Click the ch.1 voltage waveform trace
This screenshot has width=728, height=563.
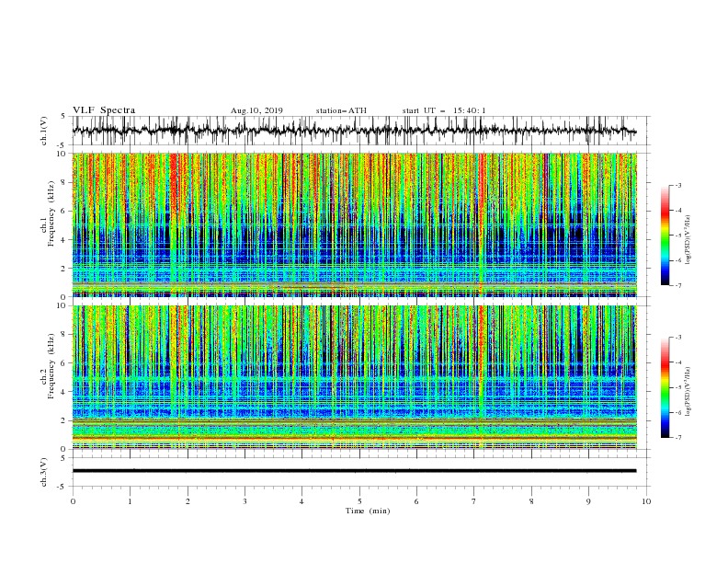point(354,131)
